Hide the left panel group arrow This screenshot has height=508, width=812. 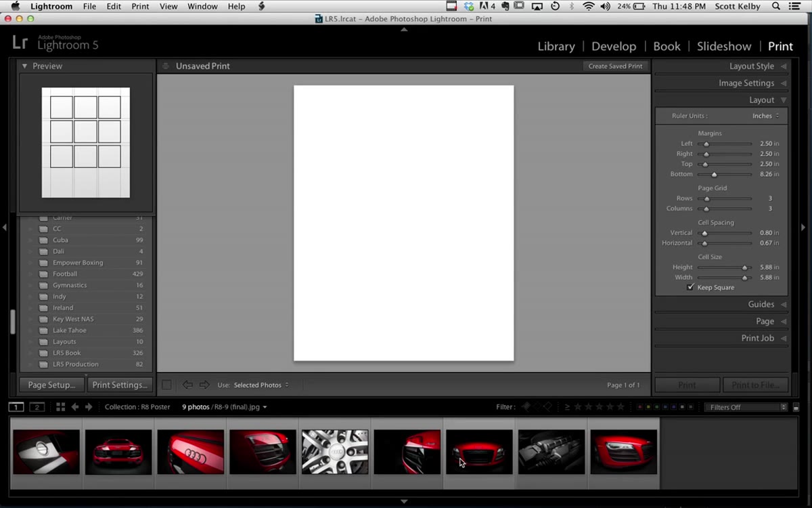click(5, 228)
